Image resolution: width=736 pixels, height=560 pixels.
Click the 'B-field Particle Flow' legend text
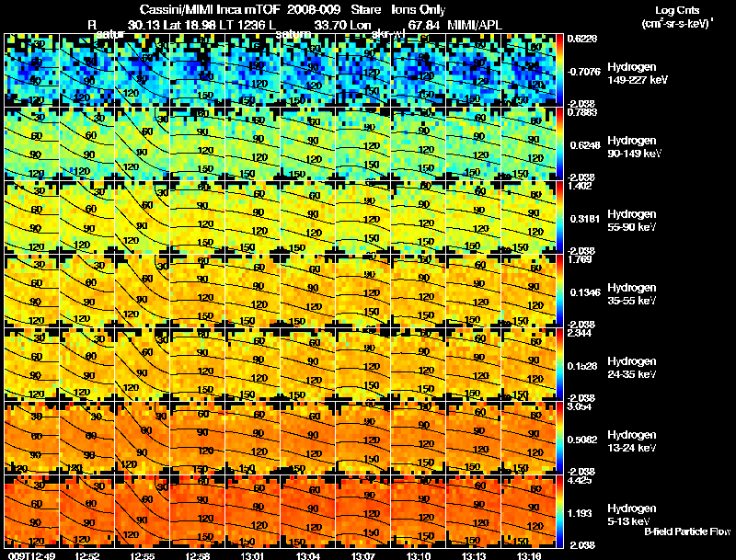click(687, 531)
